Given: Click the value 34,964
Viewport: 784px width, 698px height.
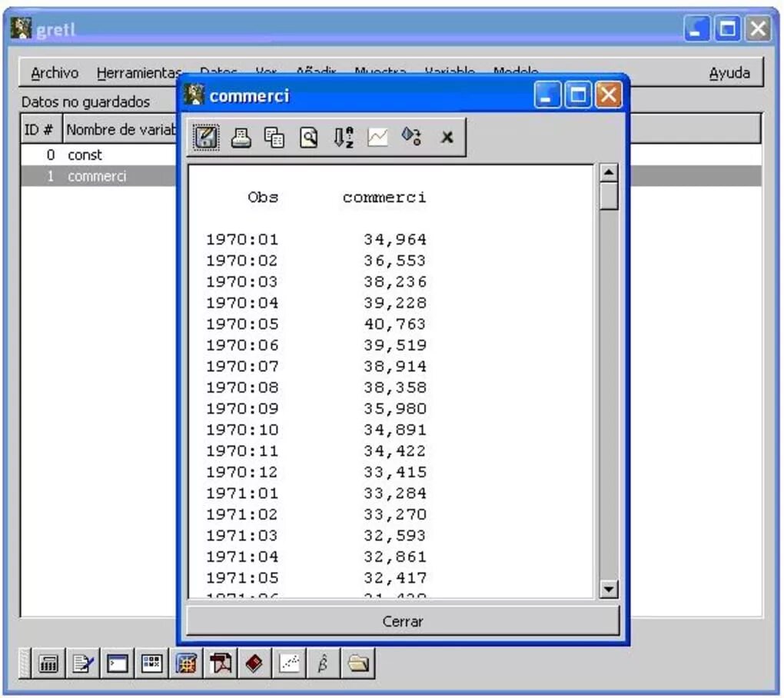Looking at the screenshot, I should click(395, 240).
